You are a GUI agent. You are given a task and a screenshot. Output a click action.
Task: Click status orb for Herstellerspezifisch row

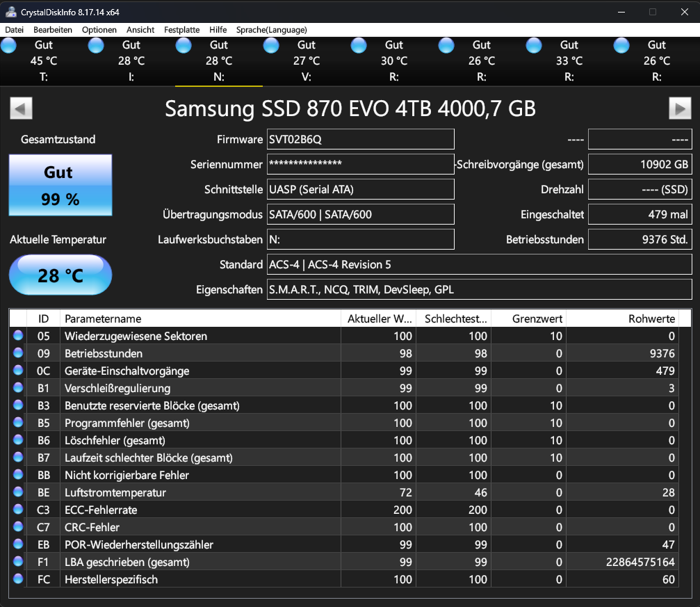[x=18, y=578]
